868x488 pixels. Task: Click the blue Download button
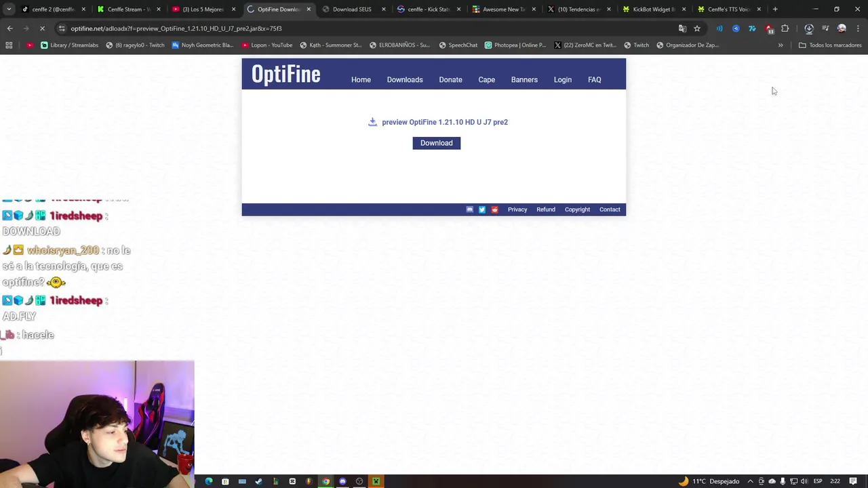point(436,143)
